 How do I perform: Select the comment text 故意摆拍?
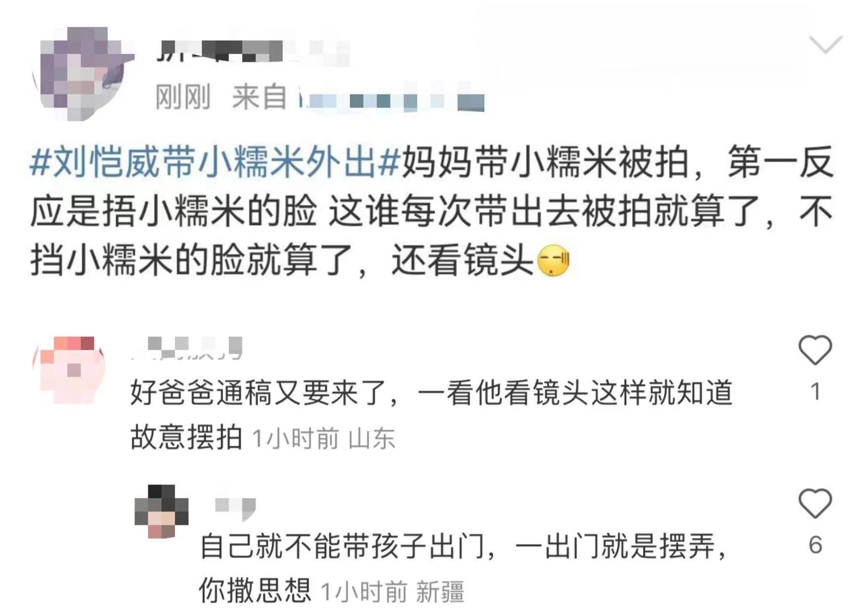coord(186,437)
